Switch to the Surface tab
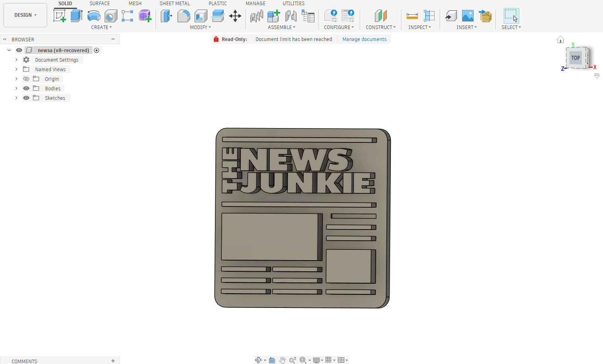 tap(99, 4)
